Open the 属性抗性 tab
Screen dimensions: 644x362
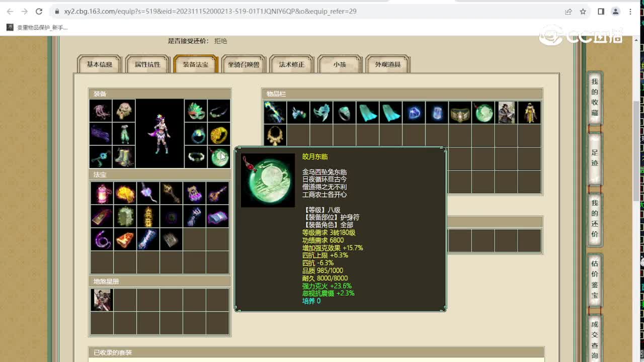coord(147,64)
